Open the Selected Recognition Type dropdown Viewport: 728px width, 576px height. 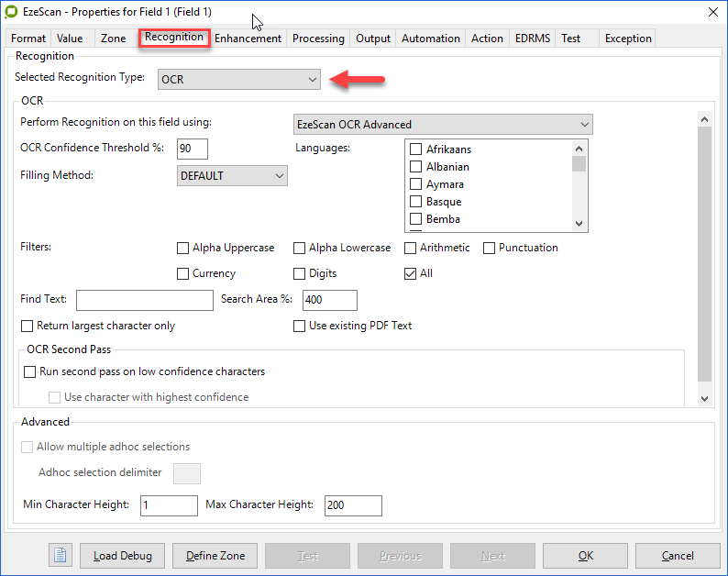(238, 80)
